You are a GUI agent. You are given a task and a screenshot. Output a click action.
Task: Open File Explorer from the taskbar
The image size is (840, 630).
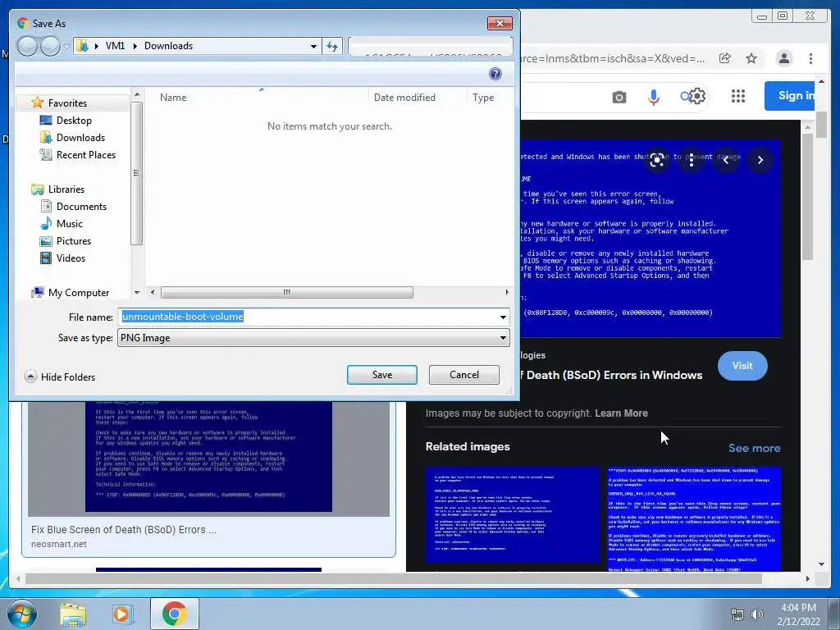tap(73, 614)
